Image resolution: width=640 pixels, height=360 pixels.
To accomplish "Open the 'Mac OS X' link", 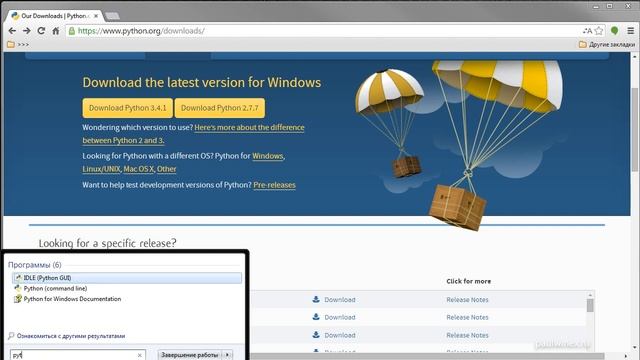I will (139, 169).
